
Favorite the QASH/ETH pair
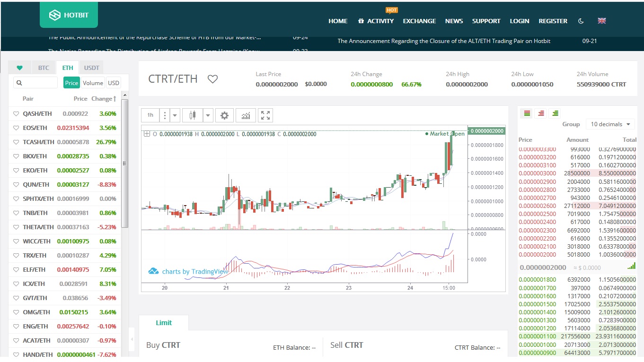point(16,114)
